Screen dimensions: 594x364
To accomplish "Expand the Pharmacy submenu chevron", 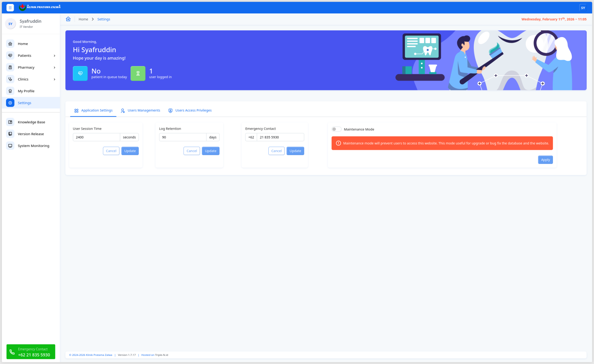I will coord(54,67).
